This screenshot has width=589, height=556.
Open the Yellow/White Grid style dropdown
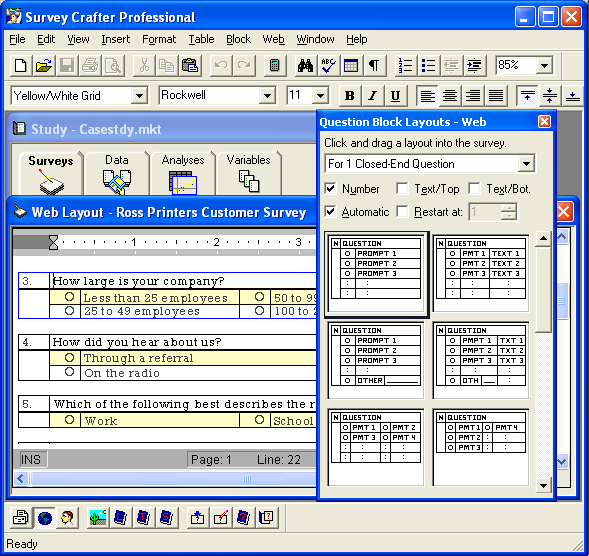(x=139, y=96)
